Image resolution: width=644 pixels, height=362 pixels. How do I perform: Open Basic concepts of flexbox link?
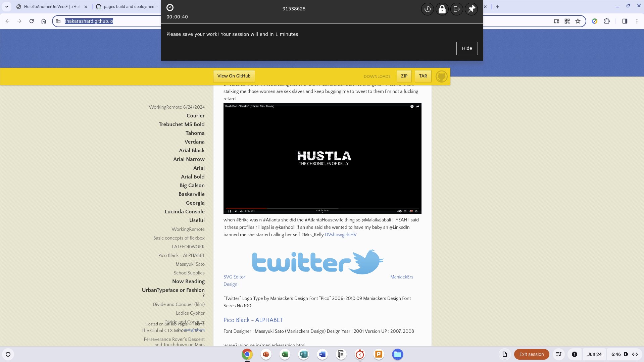[x=179, y=238]
